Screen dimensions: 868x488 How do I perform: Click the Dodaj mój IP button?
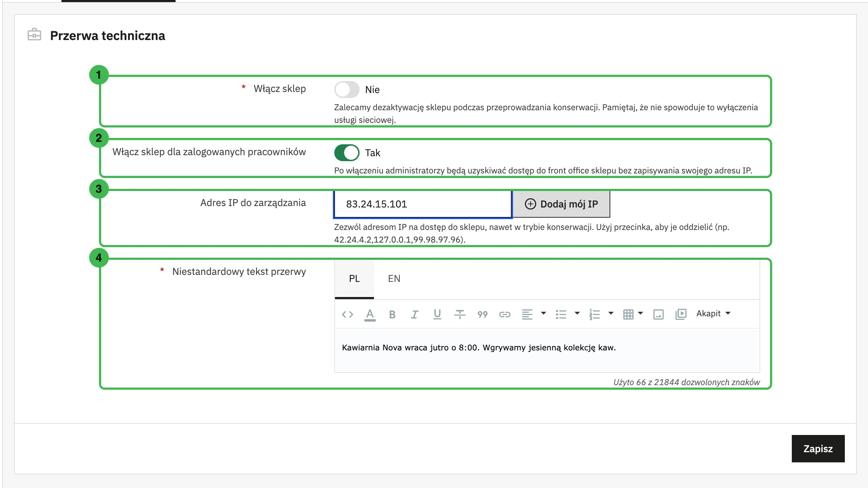pos(561,204)
